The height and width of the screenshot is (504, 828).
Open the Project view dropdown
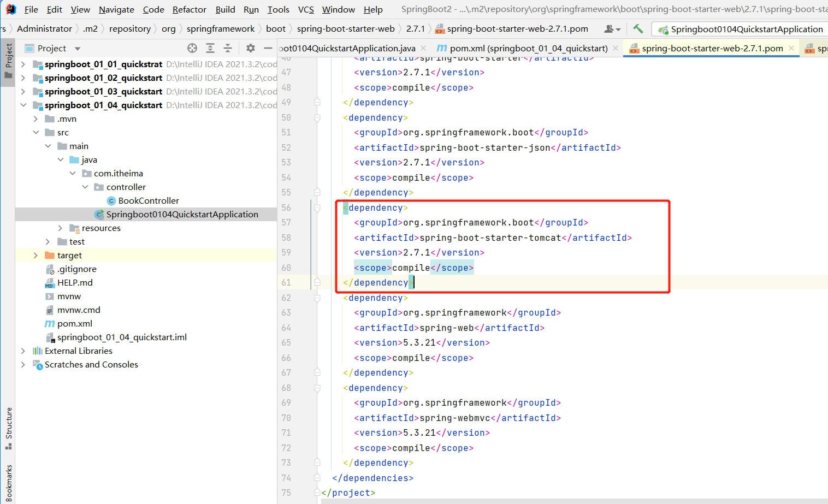76,48
